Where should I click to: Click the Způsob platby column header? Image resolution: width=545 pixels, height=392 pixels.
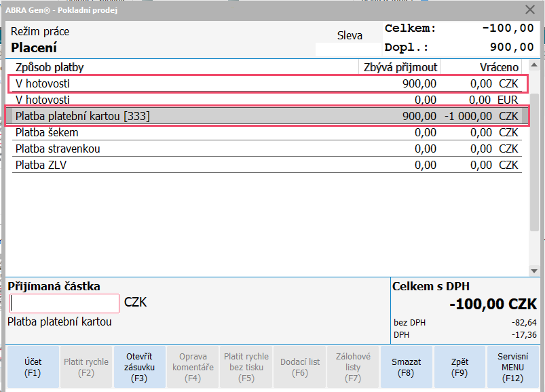tap(185, 67)
